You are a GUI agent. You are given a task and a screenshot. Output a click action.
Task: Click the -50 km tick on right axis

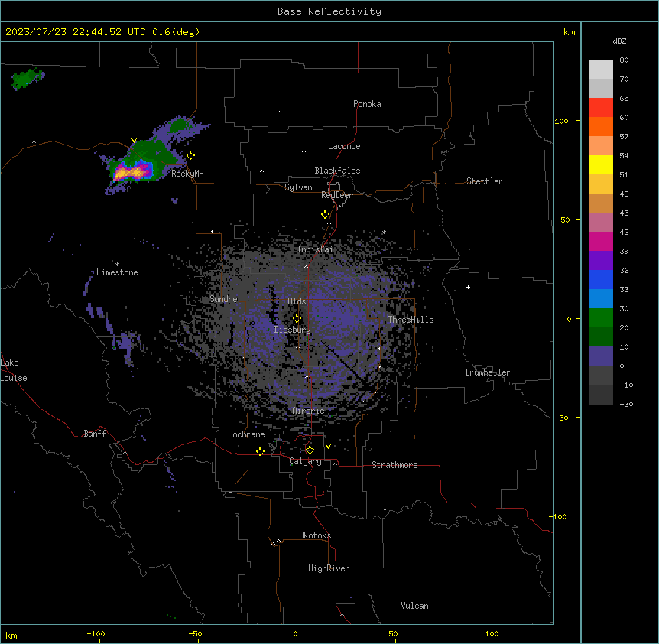point(561,418)
